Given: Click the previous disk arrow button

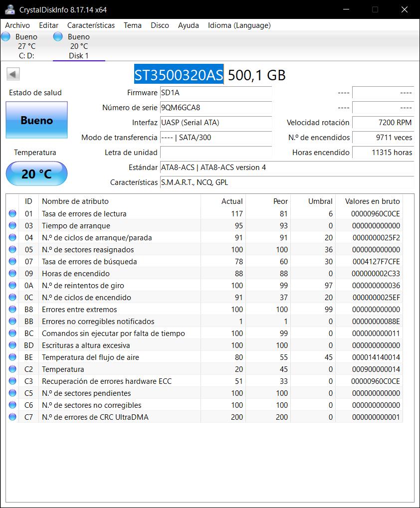Looking at the screenshot, I should pyautogui.click(x=13, y=74).
